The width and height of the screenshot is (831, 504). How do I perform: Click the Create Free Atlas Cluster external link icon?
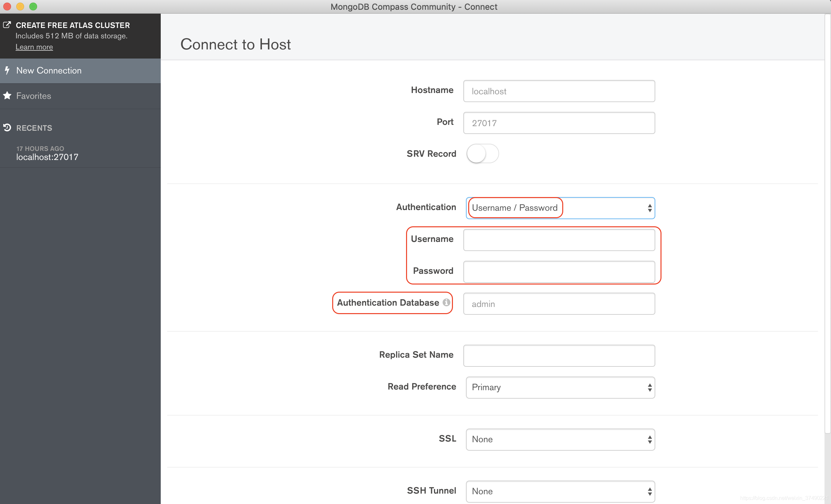[8, 25]
